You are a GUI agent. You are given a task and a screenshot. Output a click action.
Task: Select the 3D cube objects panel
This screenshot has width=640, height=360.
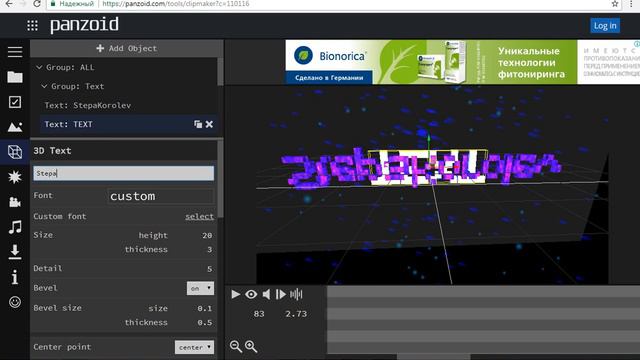15,152
